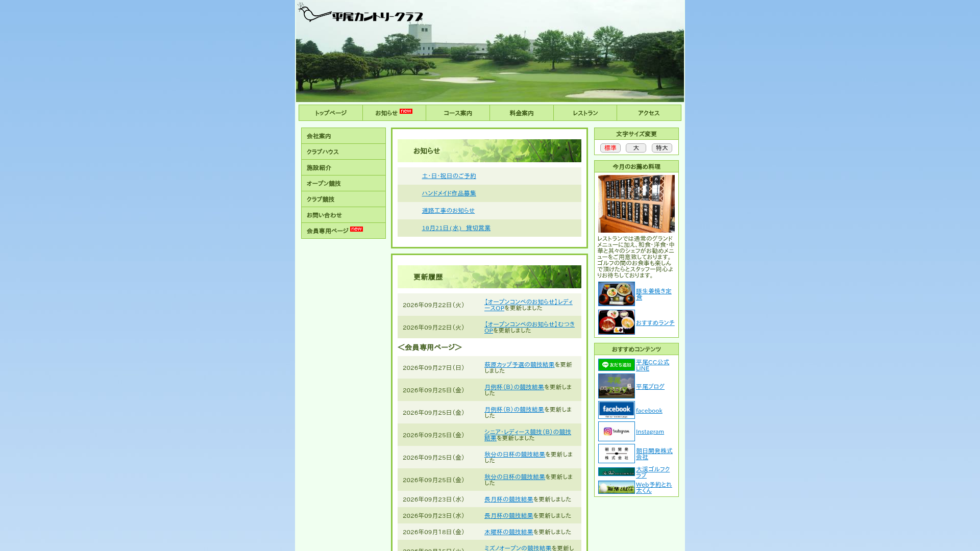Open the おすすめランチ food photo

(x=617, y=322)
